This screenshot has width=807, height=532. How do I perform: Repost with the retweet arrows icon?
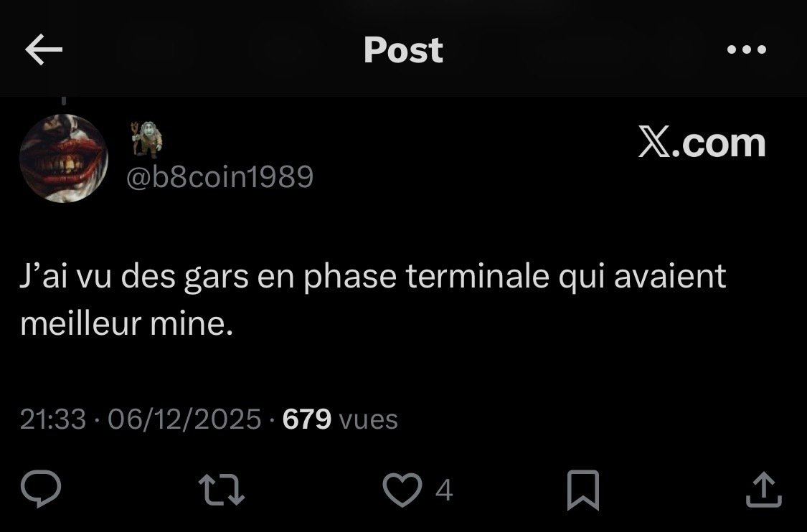pos(222,490)
